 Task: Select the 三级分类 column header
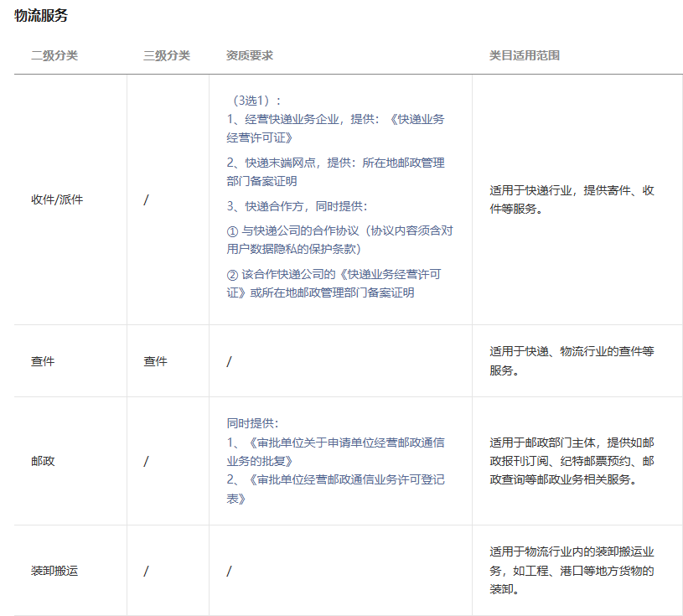167,55
